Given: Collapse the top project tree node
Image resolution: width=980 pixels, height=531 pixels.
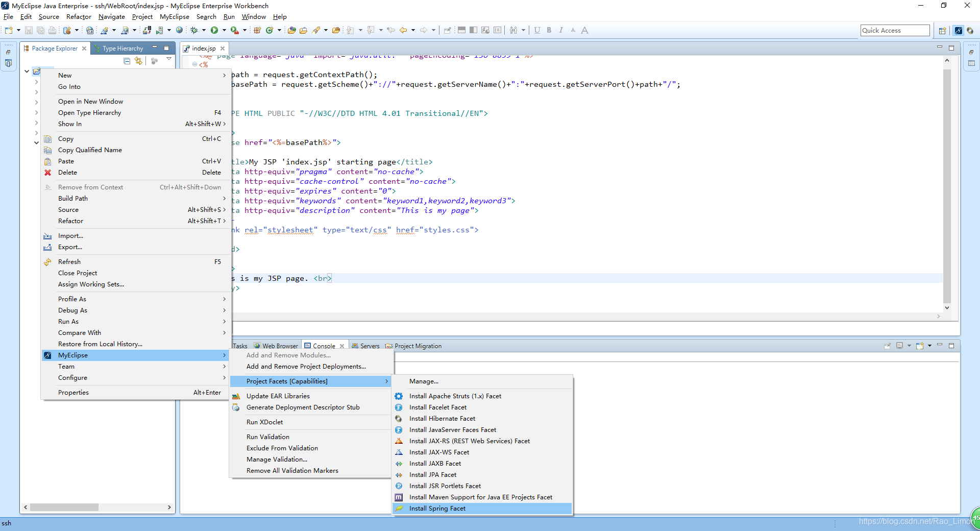Looking at the screenshot, I should coord(27,71).
